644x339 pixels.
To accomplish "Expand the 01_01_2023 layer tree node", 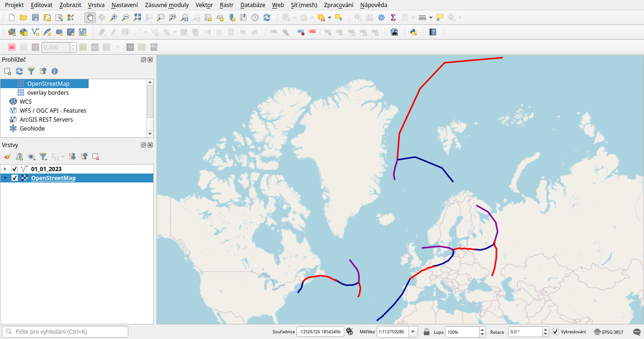I will tap(5, 169).
